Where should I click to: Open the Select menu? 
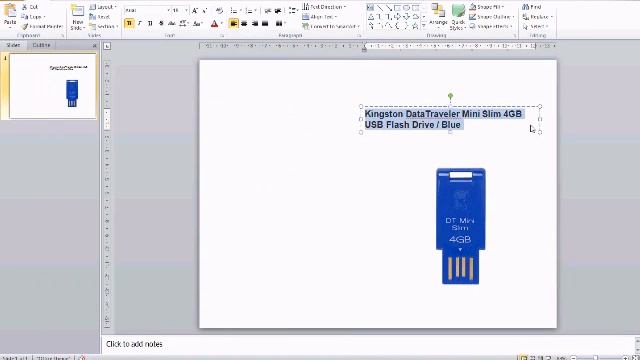536,26
